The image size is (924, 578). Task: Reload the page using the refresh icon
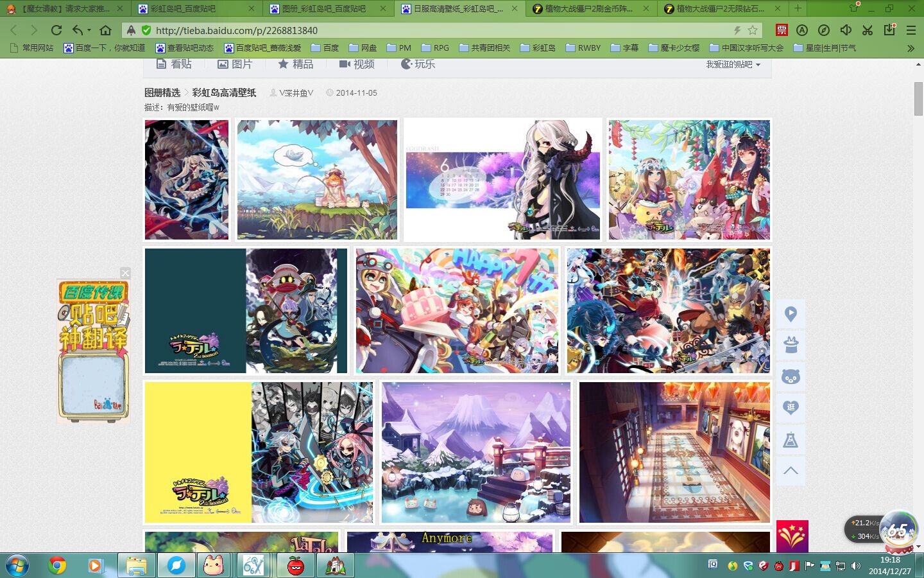click(x=56, y=30)
